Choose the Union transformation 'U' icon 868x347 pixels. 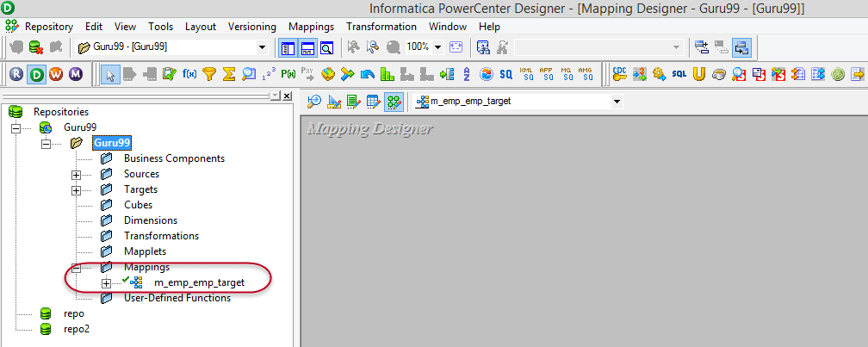pyautogui.click(x=698, y=74)
